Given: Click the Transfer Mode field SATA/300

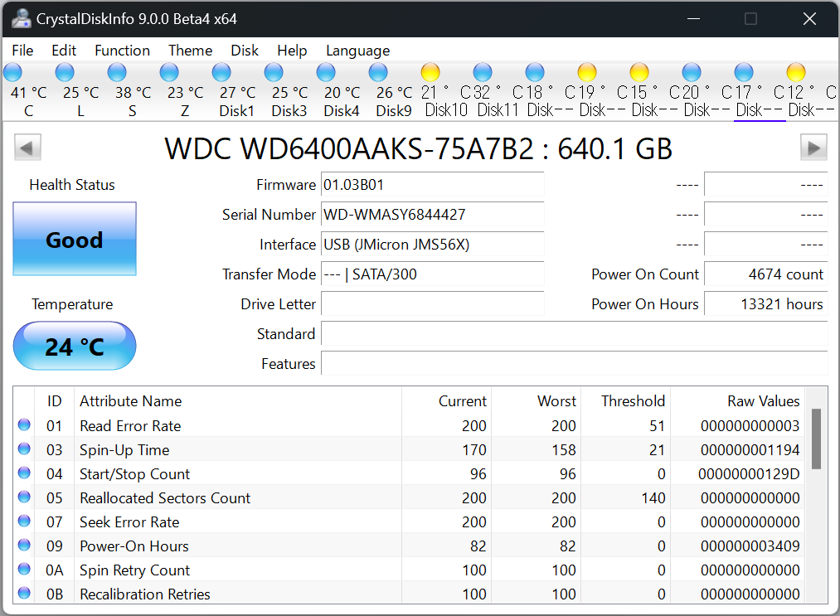Looking at the screenshot, I should [432, 274].
